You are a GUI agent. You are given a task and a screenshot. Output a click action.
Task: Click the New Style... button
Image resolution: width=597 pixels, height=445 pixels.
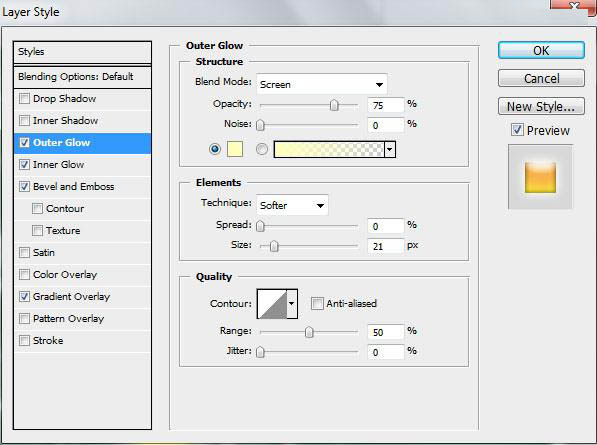[x=541, y=107]
